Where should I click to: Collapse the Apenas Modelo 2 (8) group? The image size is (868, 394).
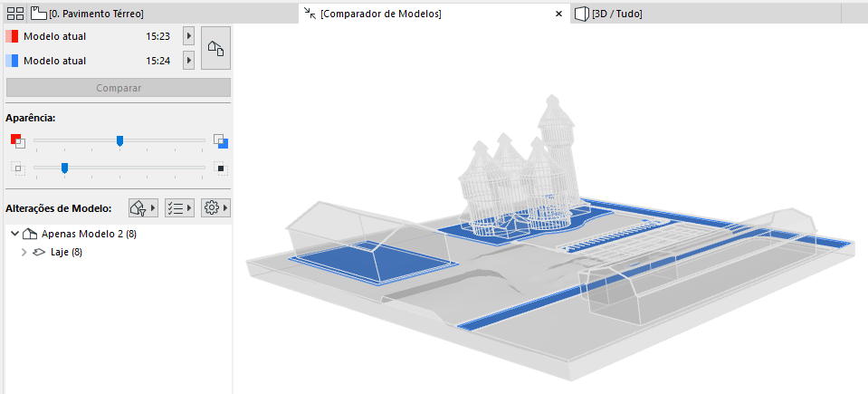coord(15,234)
